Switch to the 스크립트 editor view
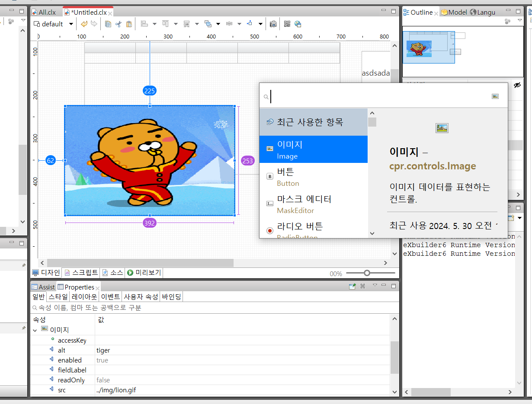This screenshot has width=532, height=404. coord(81,273)
